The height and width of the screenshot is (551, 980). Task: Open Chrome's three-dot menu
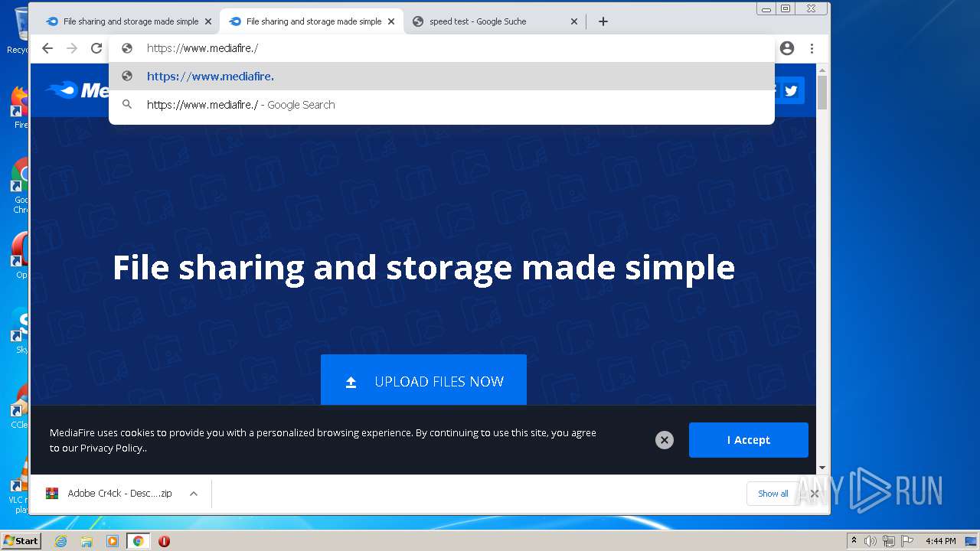pyautogui.click(x=812, y=48)
